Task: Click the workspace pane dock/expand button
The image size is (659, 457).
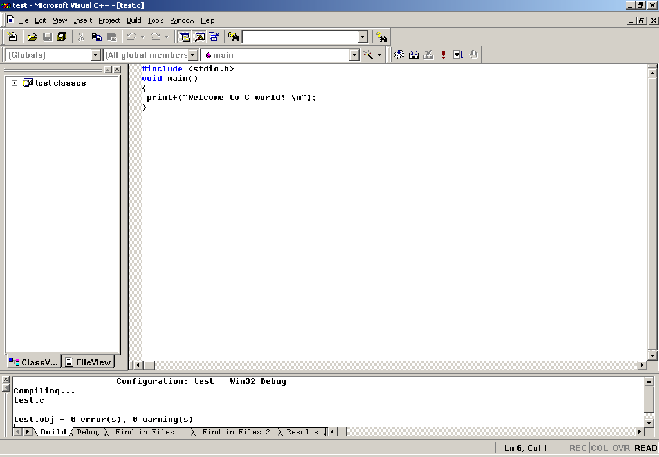Action: [x=108, y=69]
